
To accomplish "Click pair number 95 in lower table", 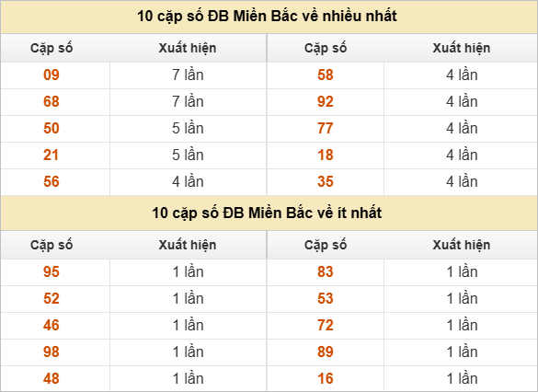I will click(52, 271).
